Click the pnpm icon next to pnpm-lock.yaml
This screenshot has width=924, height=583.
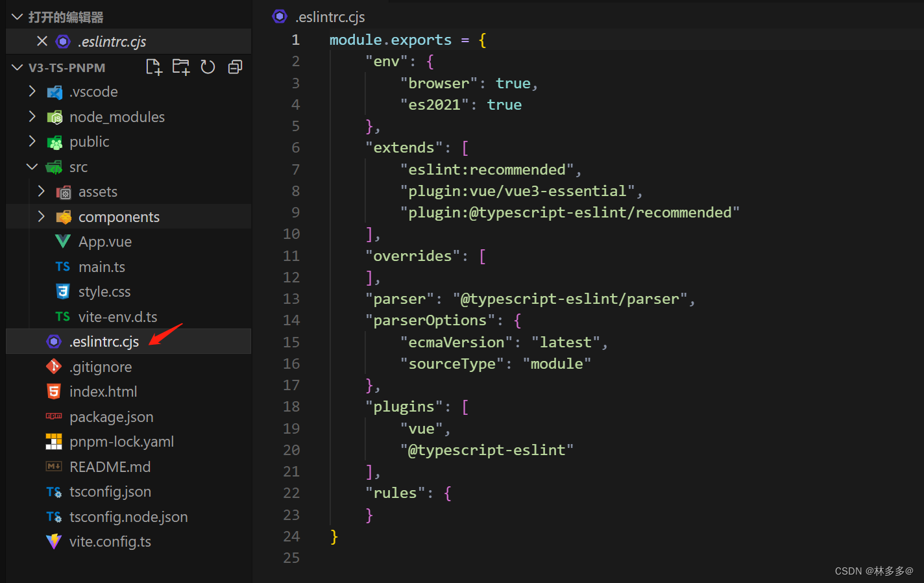[54, 441]
